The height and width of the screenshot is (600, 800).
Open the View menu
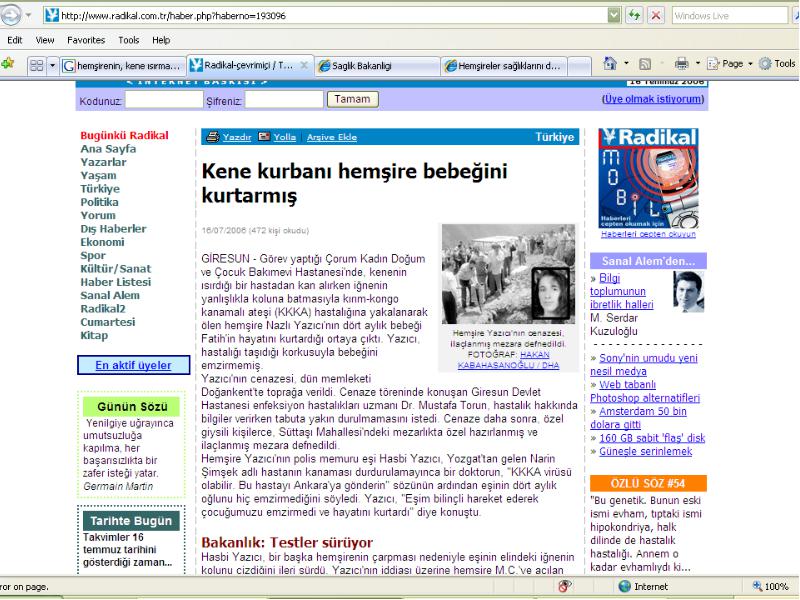[45, 40]
